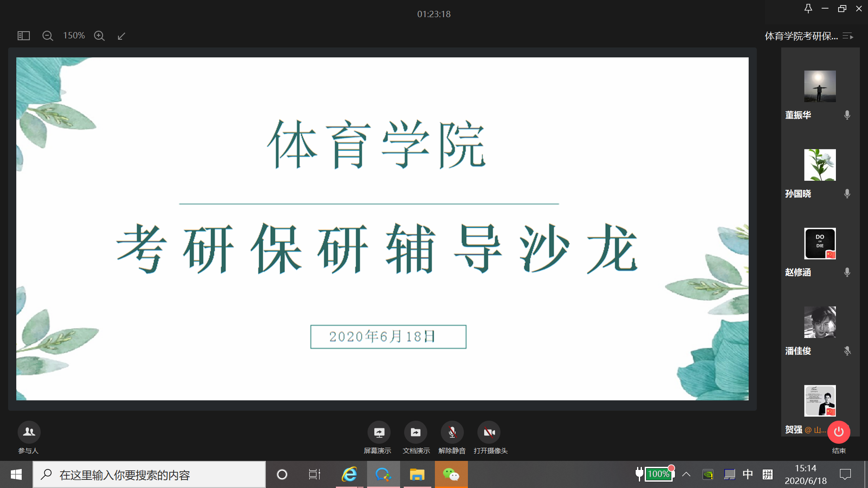Turn on camera with 打开摄像头
The height and width of the screenshot is (488, 868).
[489, 432]
